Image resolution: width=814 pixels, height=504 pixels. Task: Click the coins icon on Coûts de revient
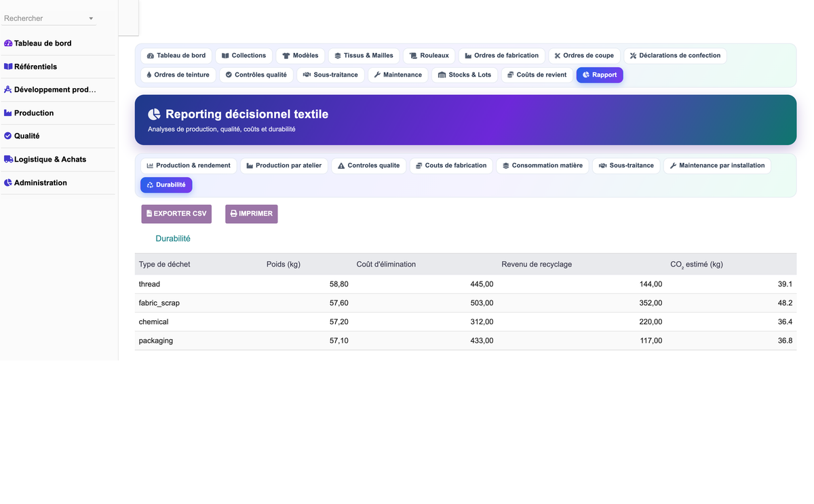coord(511,75)
